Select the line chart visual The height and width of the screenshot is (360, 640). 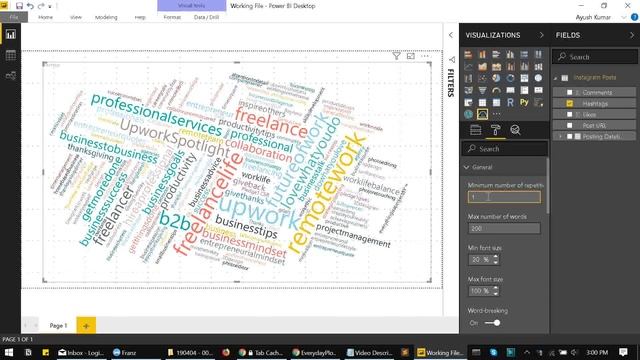468,66
